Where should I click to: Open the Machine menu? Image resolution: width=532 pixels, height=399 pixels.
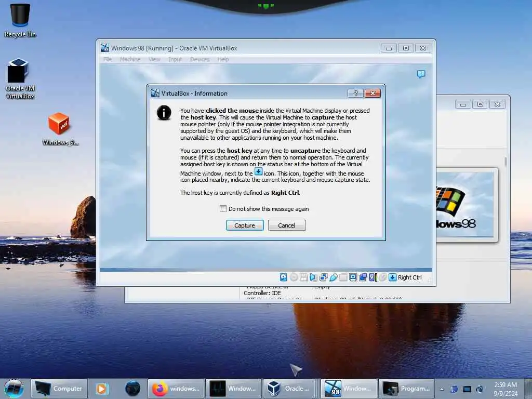tap(130, 59)
